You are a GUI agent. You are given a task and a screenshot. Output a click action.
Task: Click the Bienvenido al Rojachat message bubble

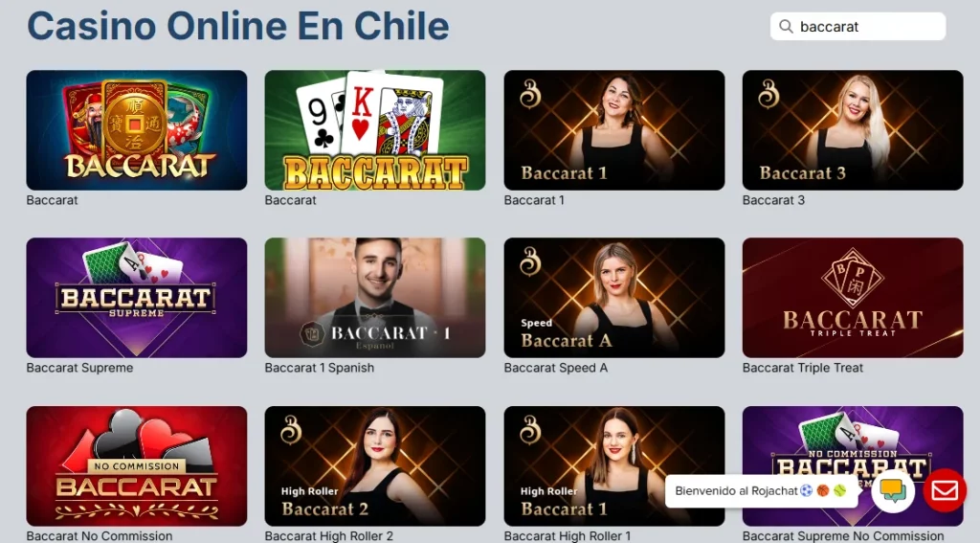click(x=761, y=491)
